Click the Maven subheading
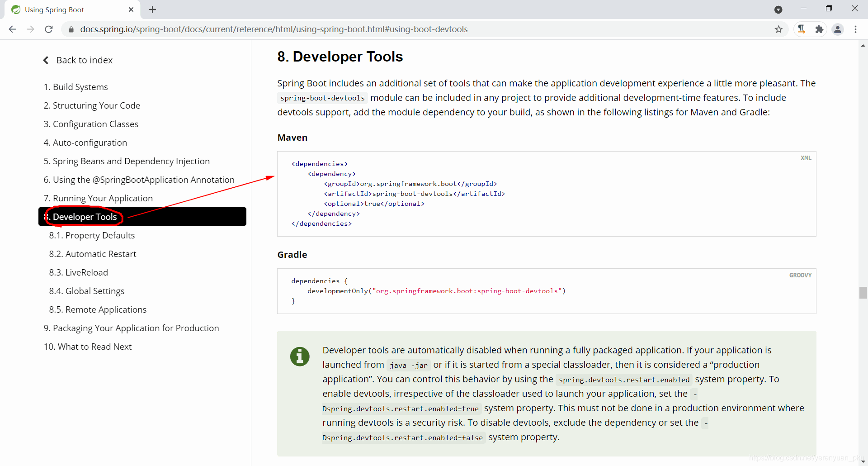The height and width of the screenshot is (466, 868). point(292,138)
